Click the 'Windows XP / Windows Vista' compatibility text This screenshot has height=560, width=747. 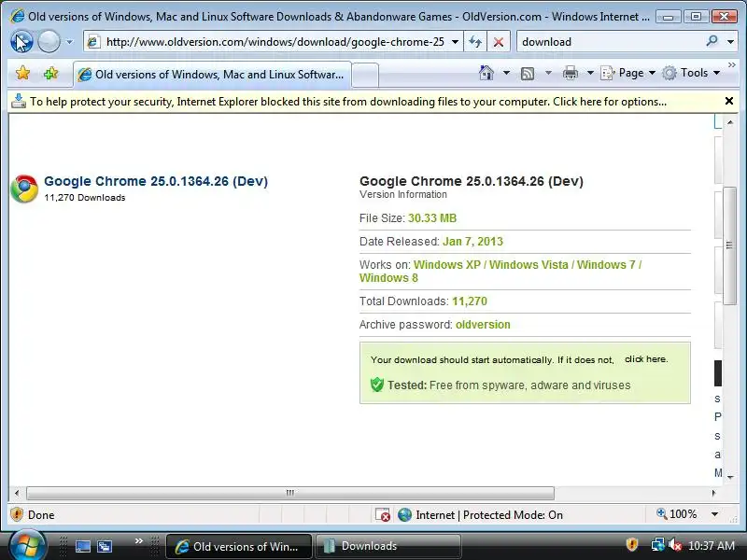[x=491, y=265]
